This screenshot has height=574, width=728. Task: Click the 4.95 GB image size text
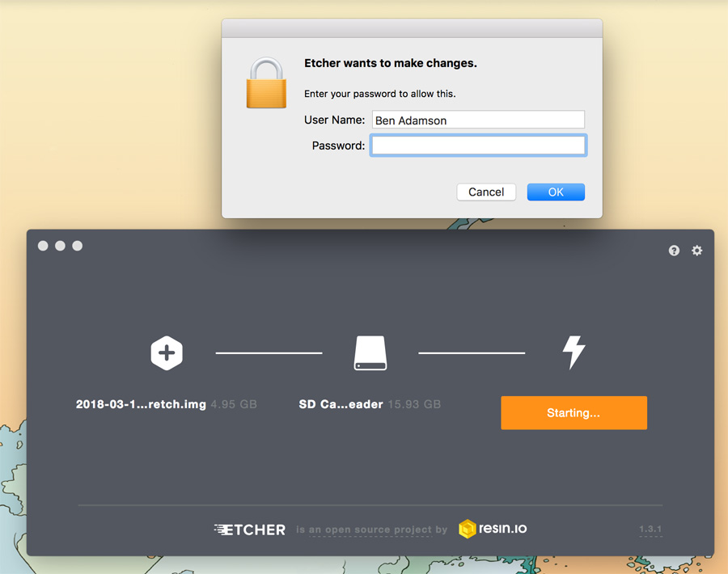234,404
